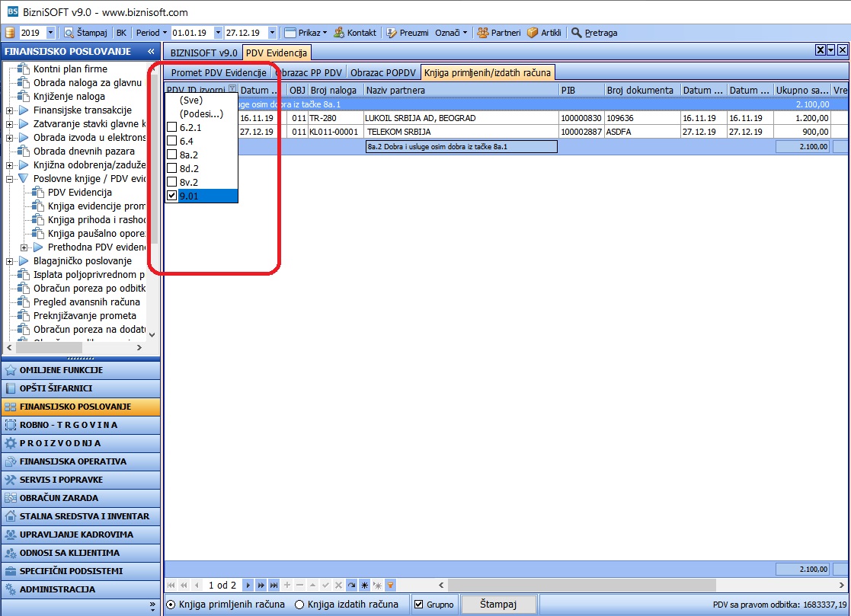This screenshot has width=851, height=616.
Task: Open Finansijska operativa module
Action: [x=80, y=461]
